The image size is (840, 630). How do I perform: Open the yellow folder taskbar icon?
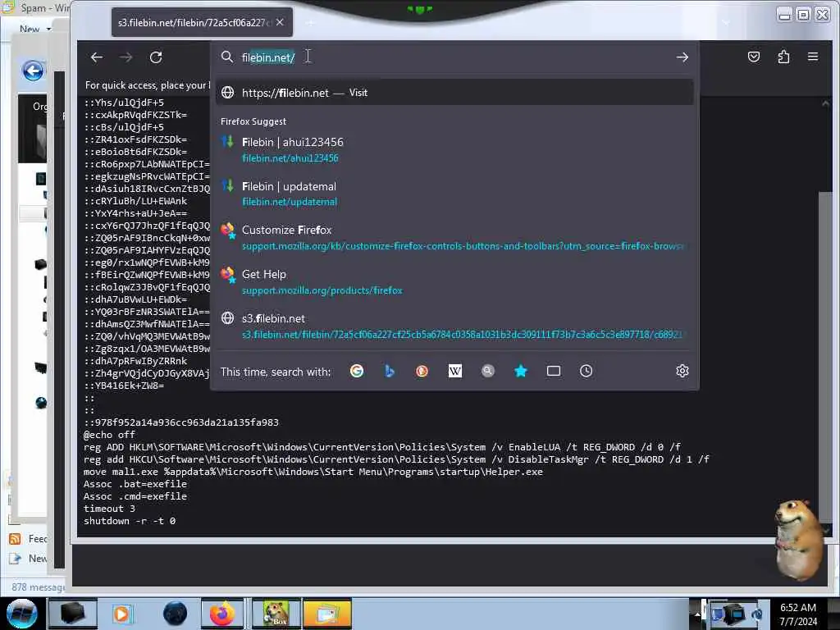(326, 614)
